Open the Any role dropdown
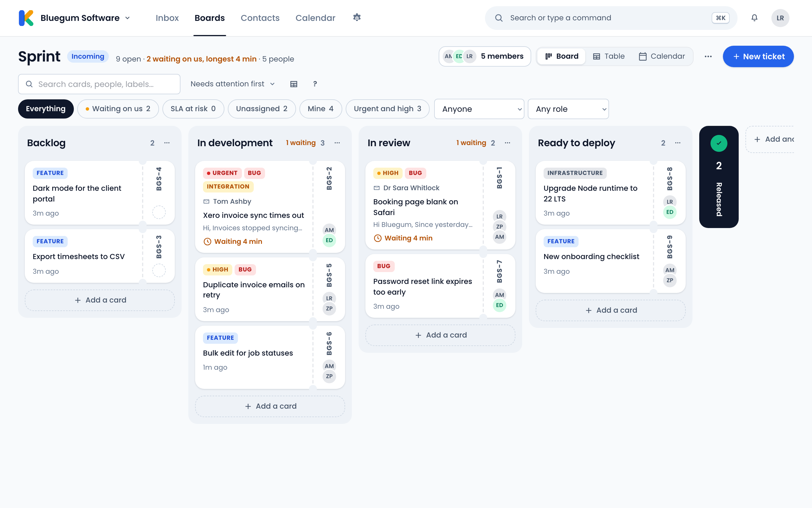The image size is (812, 508). 568,109
